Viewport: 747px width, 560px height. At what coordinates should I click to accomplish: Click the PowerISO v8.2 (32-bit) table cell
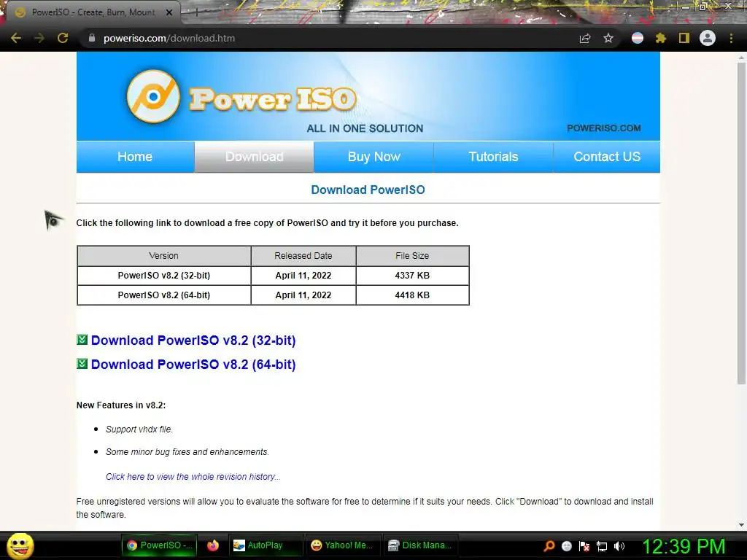[x=164, y=275]
